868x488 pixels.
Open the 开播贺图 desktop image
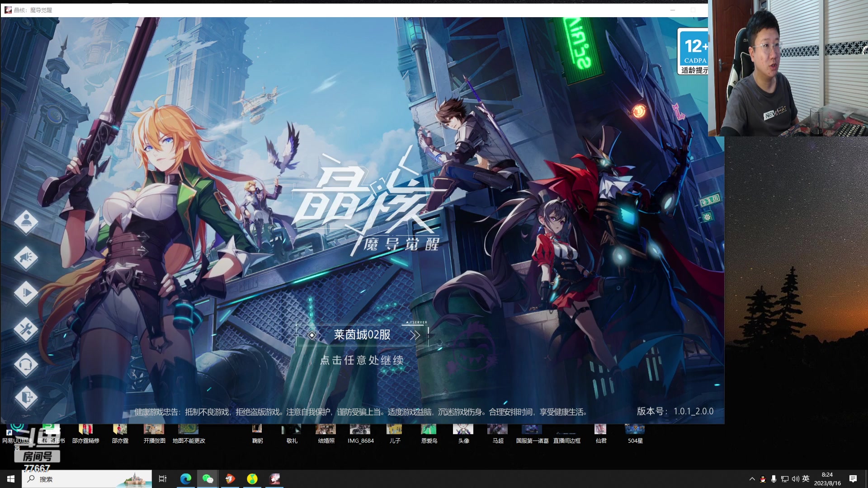[154, 434]
